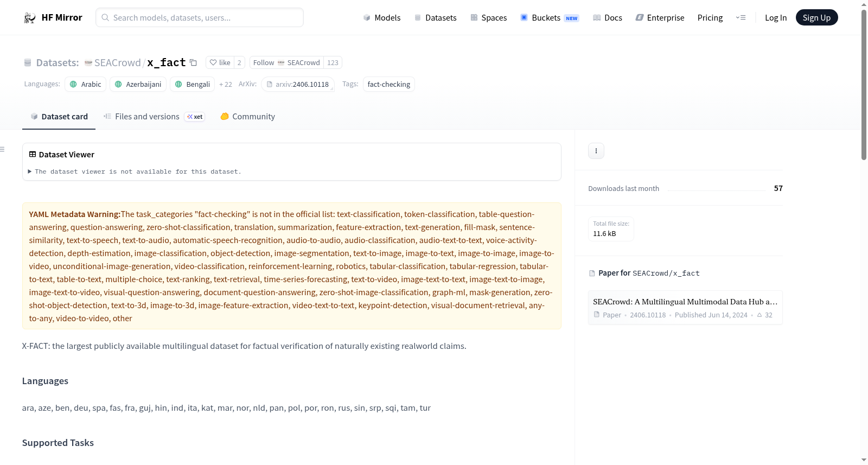Click the YAML Metadata Warning label

(75, 215)
